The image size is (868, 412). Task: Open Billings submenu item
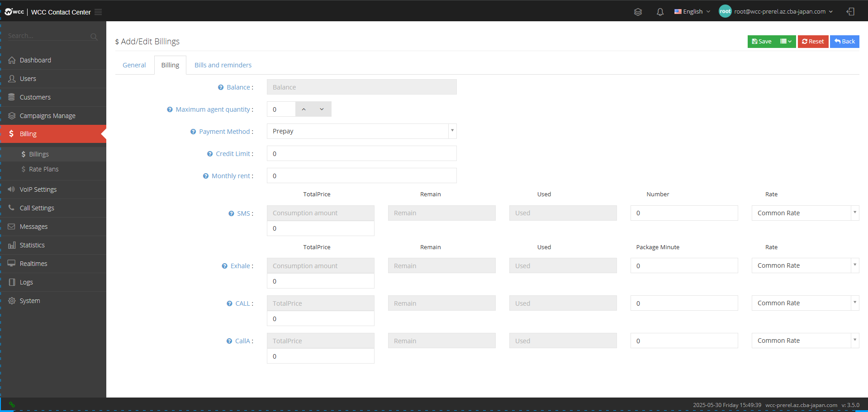click(x=53, y=154)
